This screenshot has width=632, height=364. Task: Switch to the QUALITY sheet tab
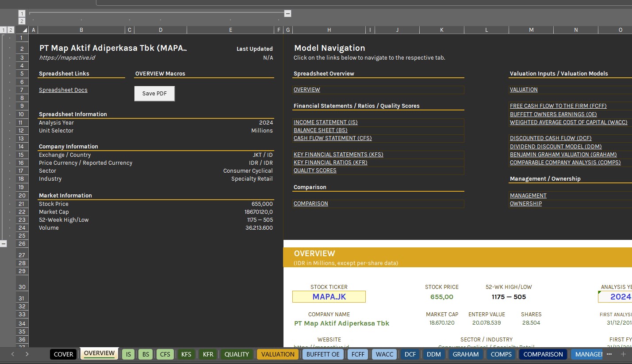point(236,354)
